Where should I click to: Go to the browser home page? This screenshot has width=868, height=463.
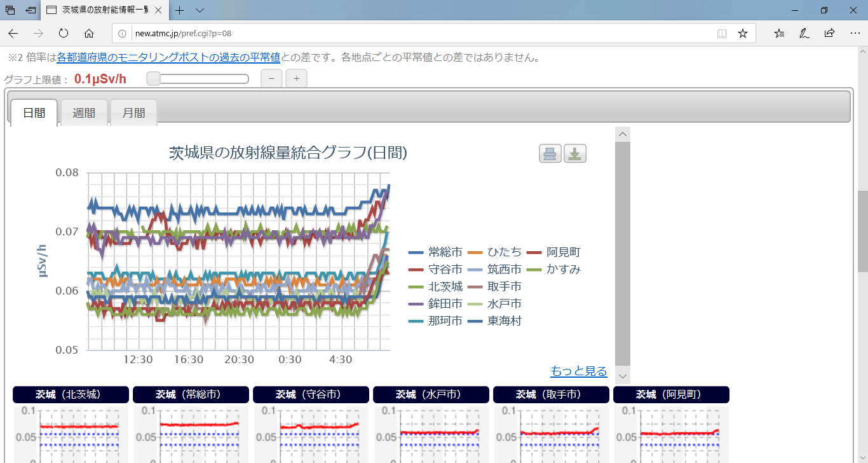coord(89,33)
